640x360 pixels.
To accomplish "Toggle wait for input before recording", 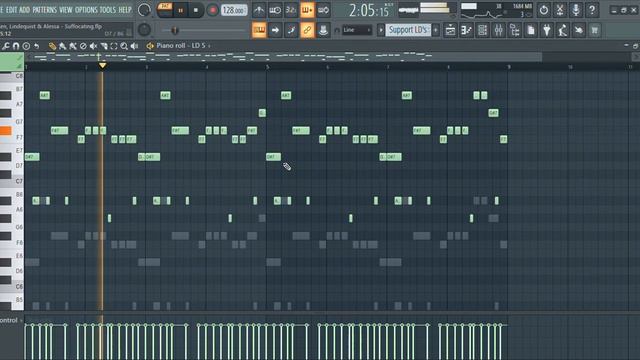I will click(275, 10).
